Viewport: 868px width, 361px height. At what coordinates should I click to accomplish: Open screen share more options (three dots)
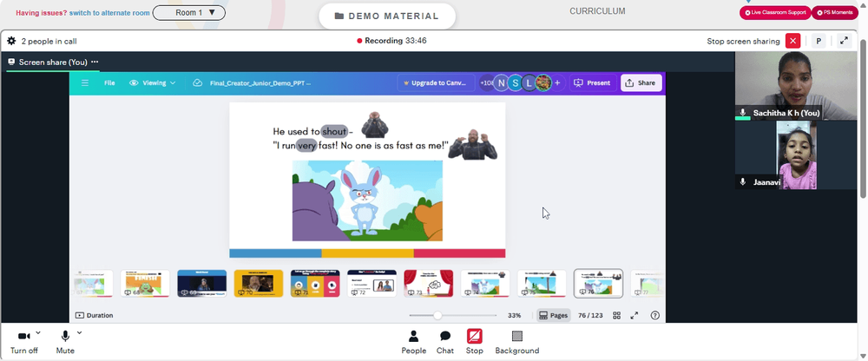click(95, 62)
